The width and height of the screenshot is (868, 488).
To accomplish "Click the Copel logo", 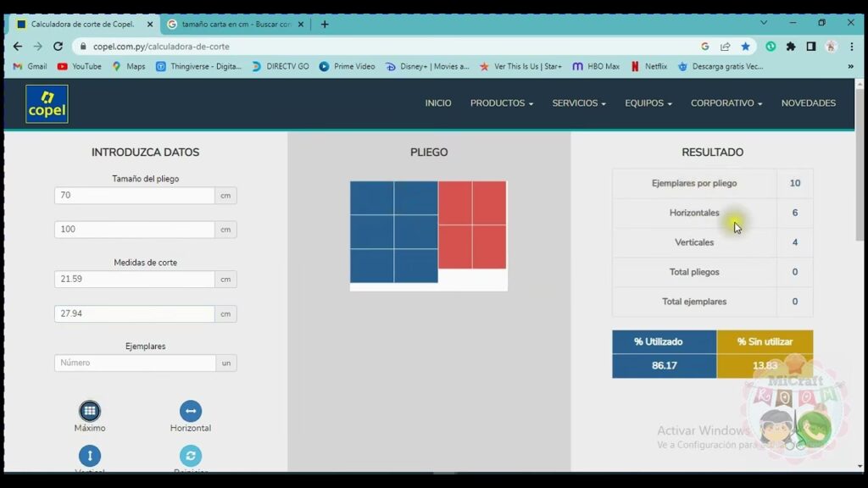I will (x=47, y=103).
